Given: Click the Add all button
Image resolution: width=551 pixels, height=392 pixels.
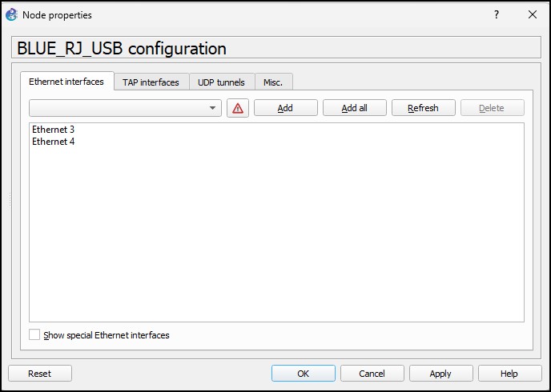Looking at the screenshot, I should [x=354, y=108].
